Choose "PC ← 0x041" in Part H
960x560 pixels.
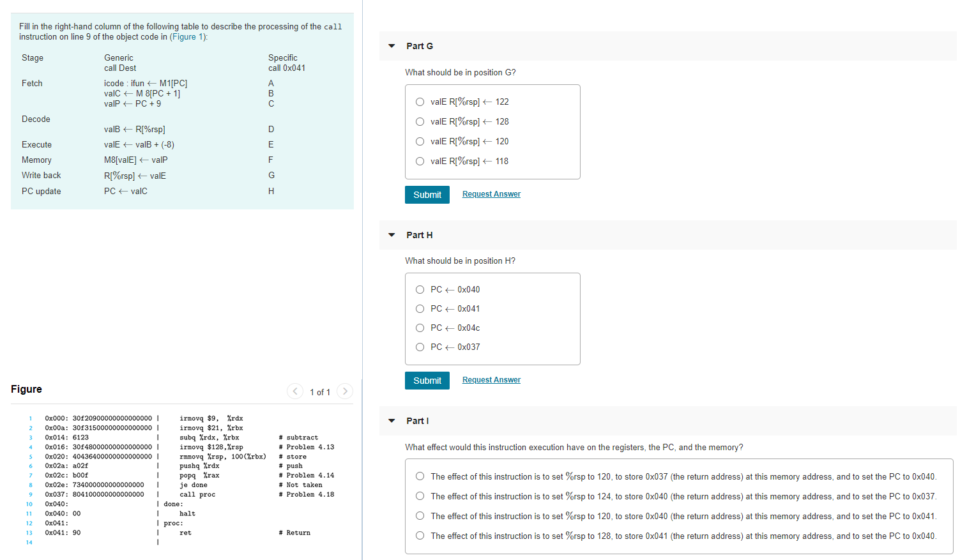click(x=420, y=308)
